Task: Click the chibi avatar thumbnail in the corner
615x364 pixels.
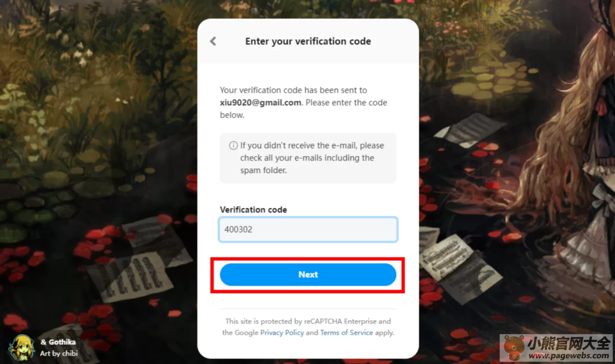Action: point(22,347)
